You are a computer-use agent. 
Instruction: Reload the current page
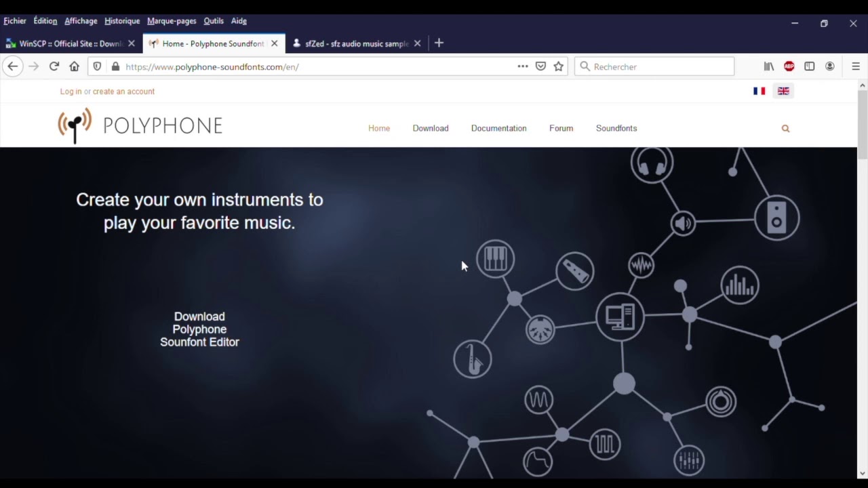(54, 66)
